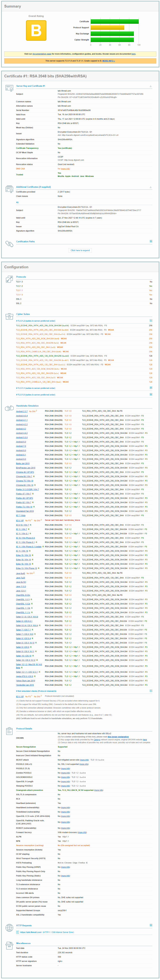This screenshot has width=160, height=980.
Task: Open BingPreview Jan 2015 client link
Action: [25, 468]
